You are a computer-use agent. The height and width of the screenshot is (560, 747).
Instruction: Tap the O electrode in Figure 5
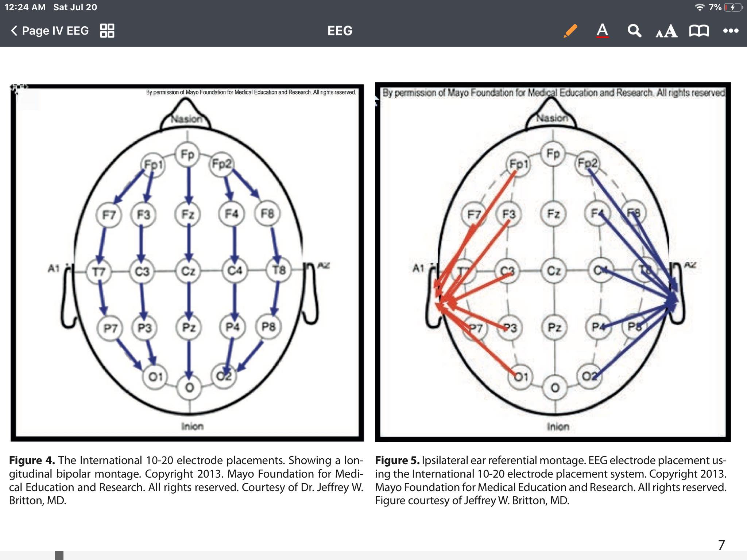[x=555, y=388]
